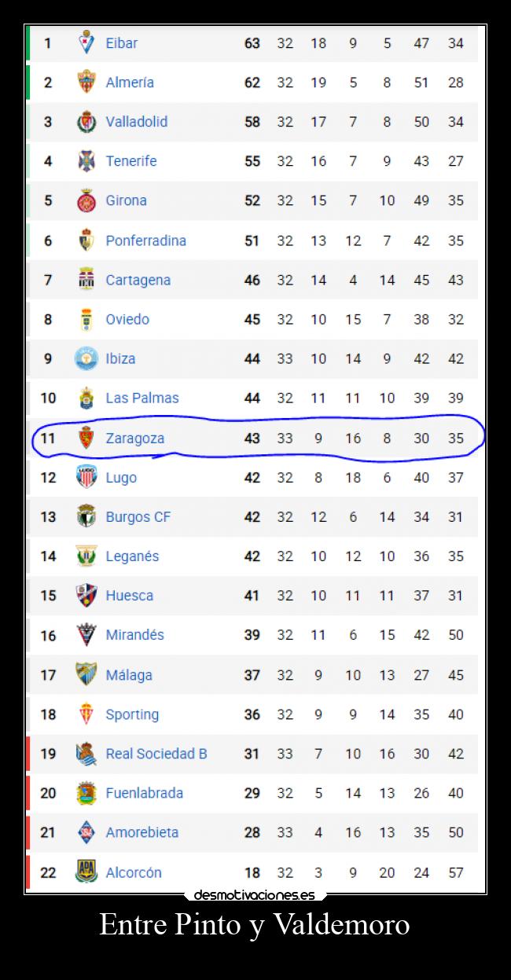Click the Alcorcón club badge
The image size is (511, 980).
(x=86, y=872)
